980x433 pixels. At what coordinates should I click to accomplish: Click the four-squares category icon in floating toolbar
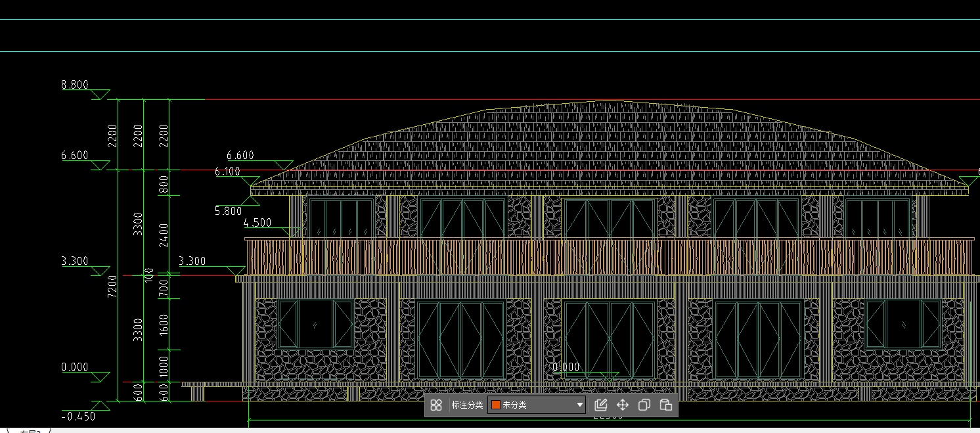click(x=436, y=405)
